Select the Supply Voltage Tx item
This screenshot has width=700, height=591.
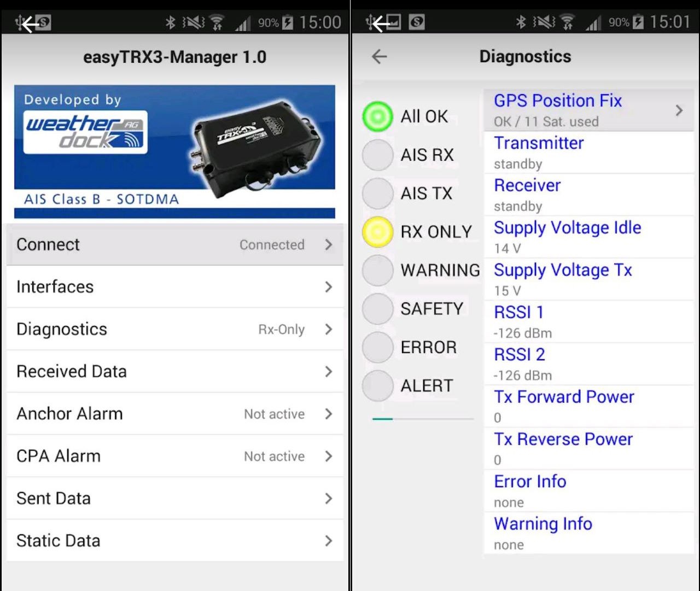(x=589, y=279)
